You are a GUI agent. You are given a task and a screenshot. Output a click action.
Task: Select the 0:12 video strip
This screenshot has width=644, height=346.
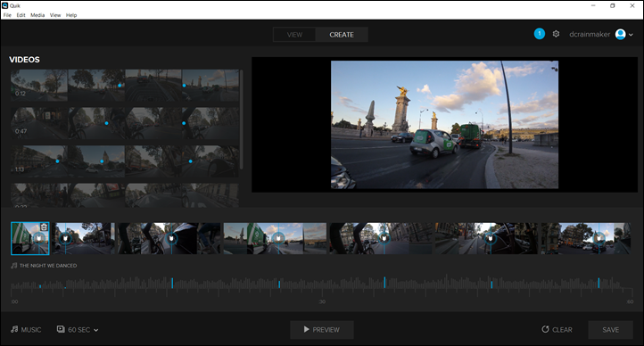[x=125, y=86]
